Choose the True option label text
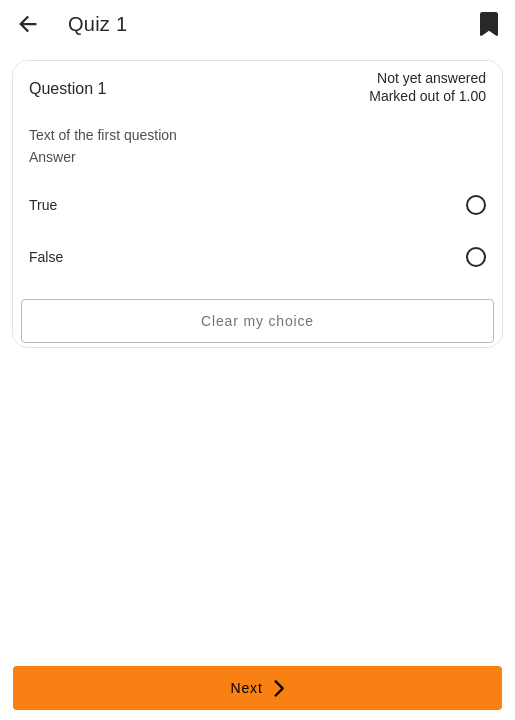The width and height of the screenshot is (515, 720). click(43, 205)
